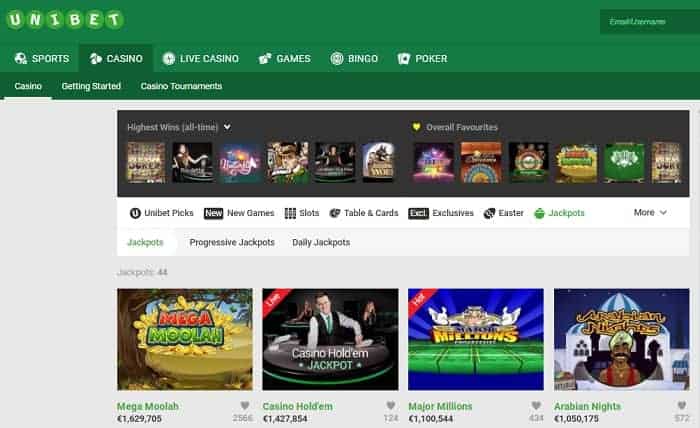
Task: Click the Live Casino icon
Action: coord(169,58)
